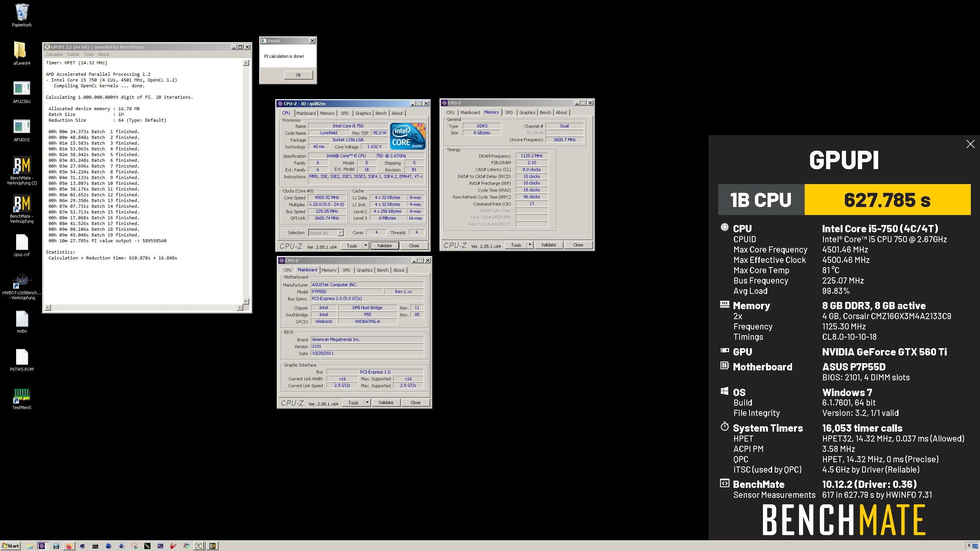The width and height of the screenshot is (980, 551).
Task: Click Tools button in CPU-Z qxl82m window
Action: click(352, 246)
